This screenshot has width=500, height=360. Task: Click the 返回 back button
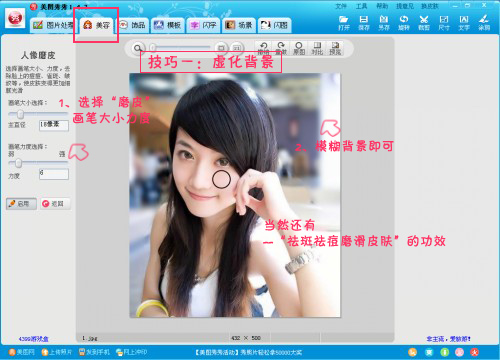click(56, 203)
